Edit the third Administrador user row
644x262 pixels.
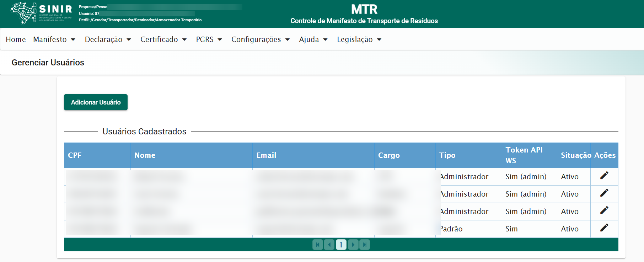[604, 210]
